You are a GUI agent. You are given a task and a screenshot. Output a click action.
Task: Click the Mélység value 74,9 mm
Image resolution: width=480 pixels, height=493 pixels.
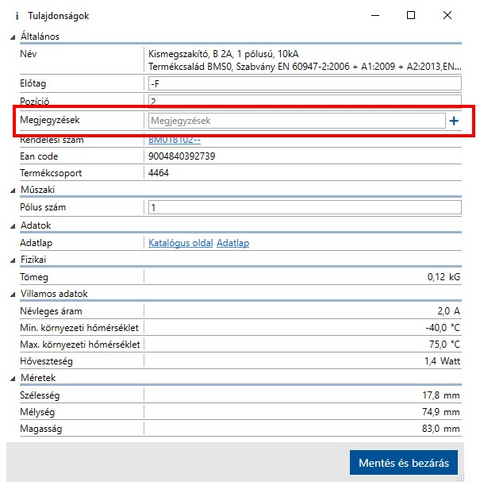click(x=441, y=412)
